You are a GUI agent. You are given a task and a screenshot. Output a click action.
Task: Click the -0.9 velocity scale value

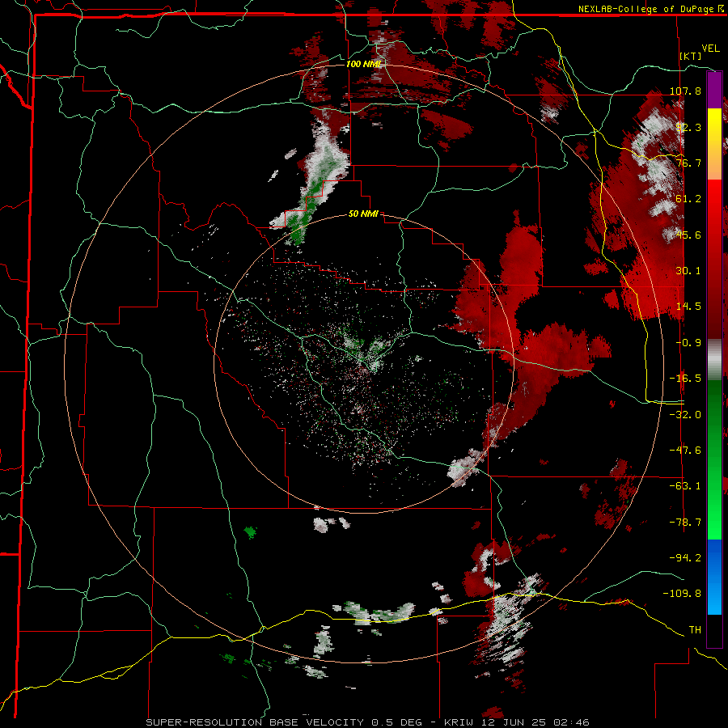[688, 343]
